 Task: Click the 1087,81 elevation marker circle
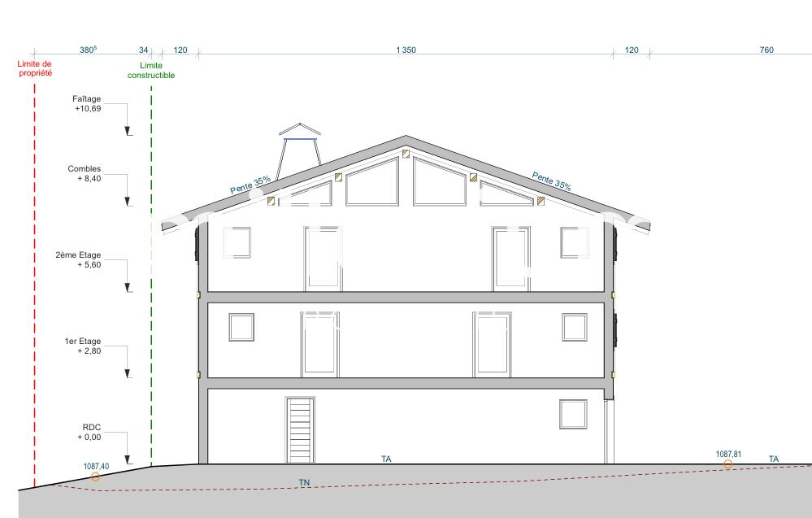pos(727,464)
